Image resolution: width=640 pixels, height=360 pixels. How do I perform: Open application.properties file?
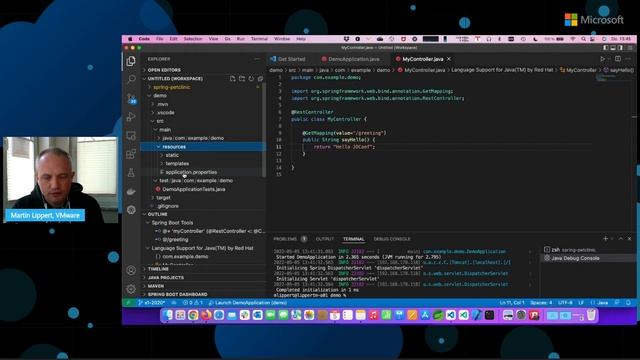tap(191, 172)
